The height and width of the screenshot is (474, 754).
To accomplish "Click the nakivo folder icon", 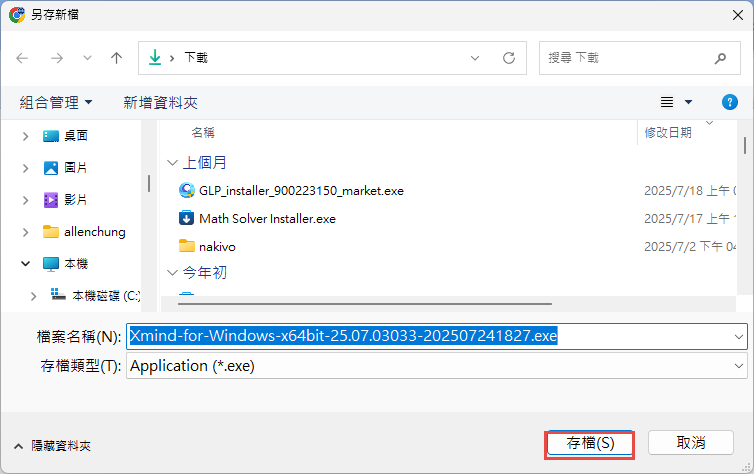I will click(x=187, y=246).
